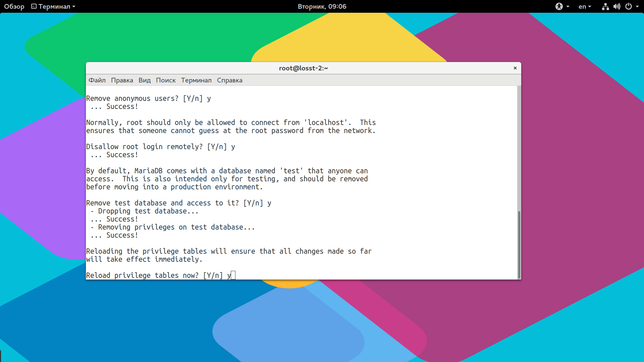
Task: Open the Вид menu
Action: pyautogui.click(x=145, y=80)
